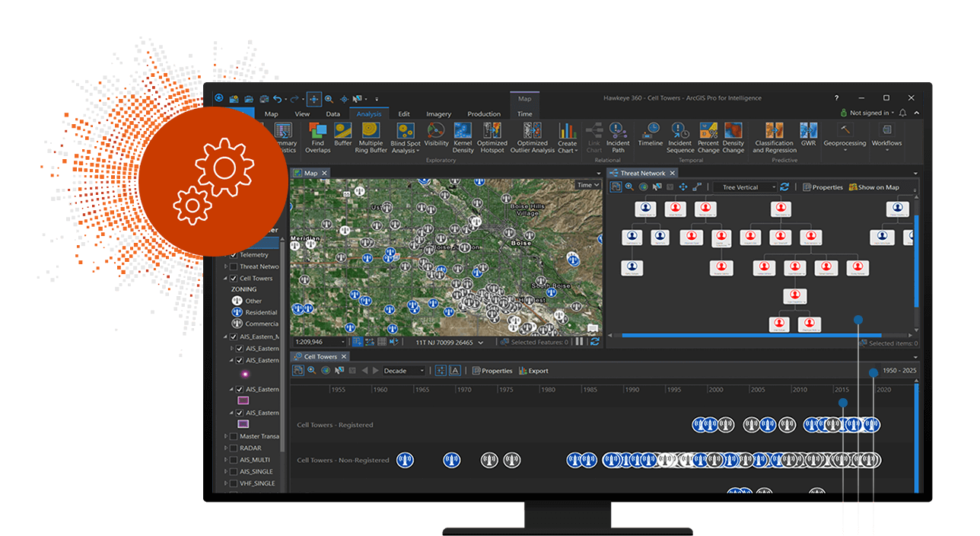
Task: Open the Buffer analysis tool
Action: pos(343,134)
